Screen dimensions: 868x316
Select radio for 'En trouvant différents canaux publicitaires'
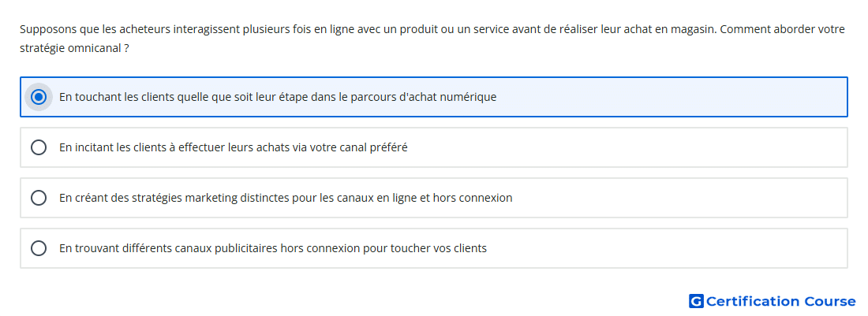point(39,248)
